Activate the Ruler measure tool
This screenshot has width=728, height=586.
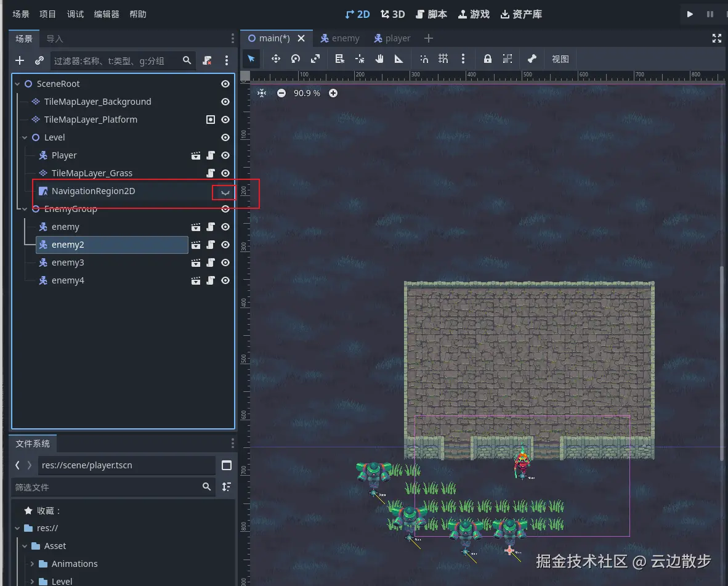399,59
